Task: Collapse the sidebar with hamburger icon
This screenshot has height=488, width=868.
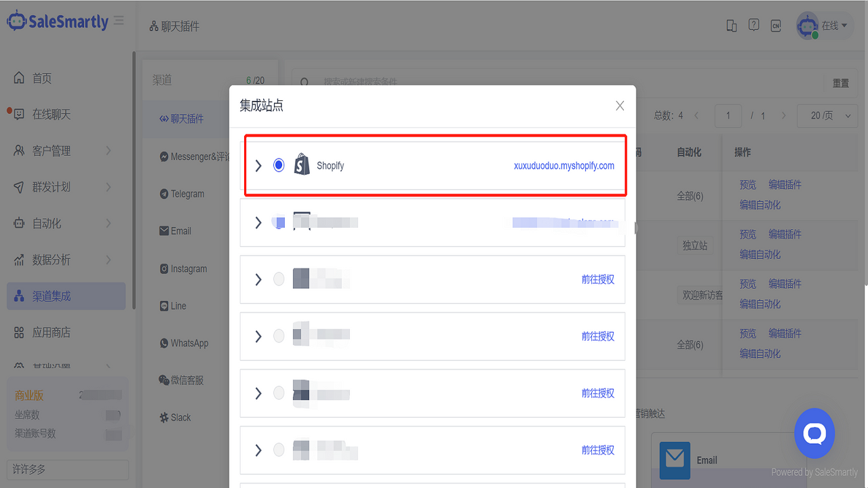Action: (119, 21)
